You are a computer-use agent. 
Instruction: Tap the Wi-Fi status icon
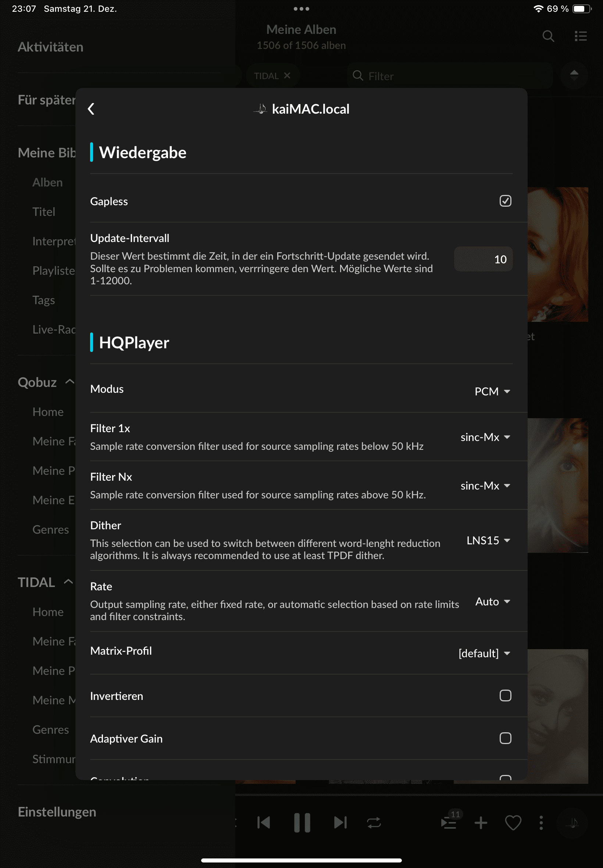click(538, 9)
